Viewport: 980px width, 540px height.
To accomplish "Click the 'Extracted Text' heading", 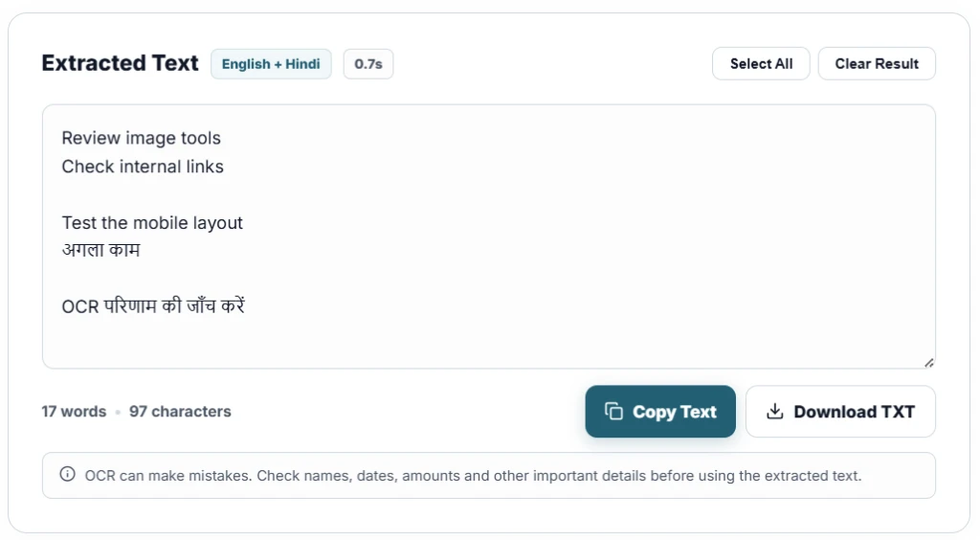I will pos(120,63).
